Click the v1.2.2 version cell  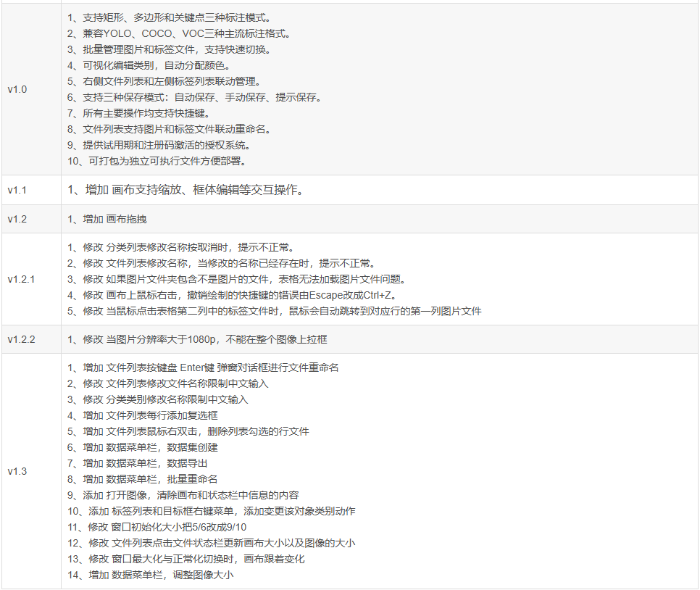pyautogui.click(x=21, y=339)
